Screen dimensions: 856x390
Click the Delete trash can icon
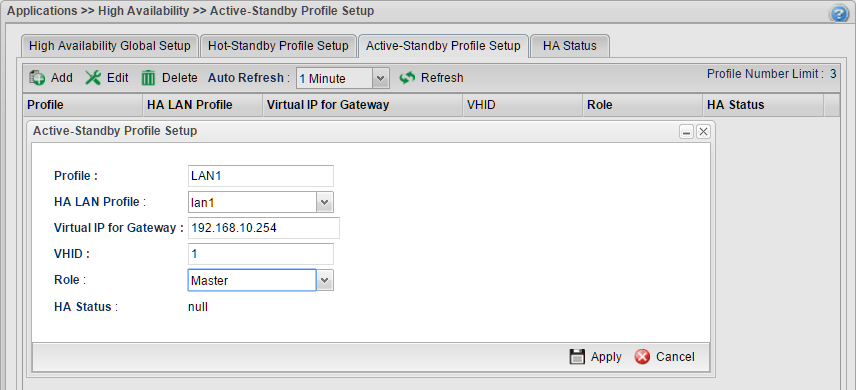[148, 78]
